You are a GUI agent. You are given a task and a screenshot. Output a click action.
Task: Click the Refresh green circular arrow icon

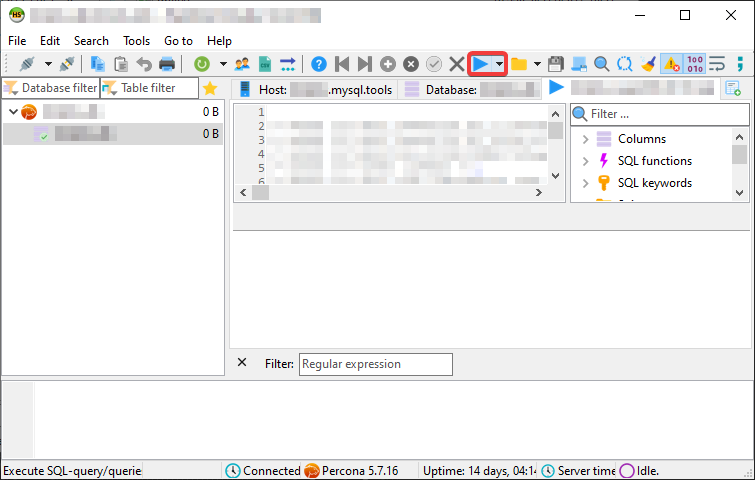202,64
